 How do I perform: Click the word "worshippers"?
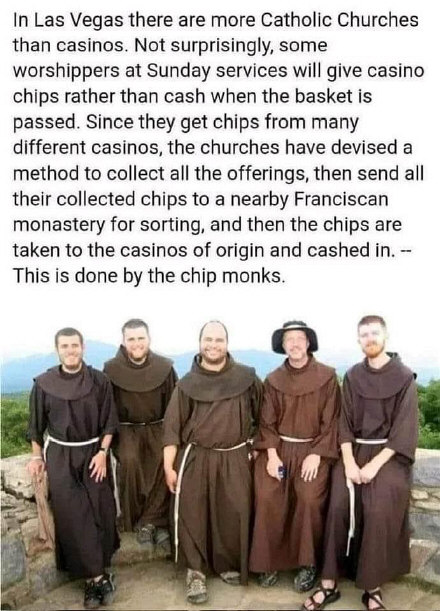tap(67, 72)
